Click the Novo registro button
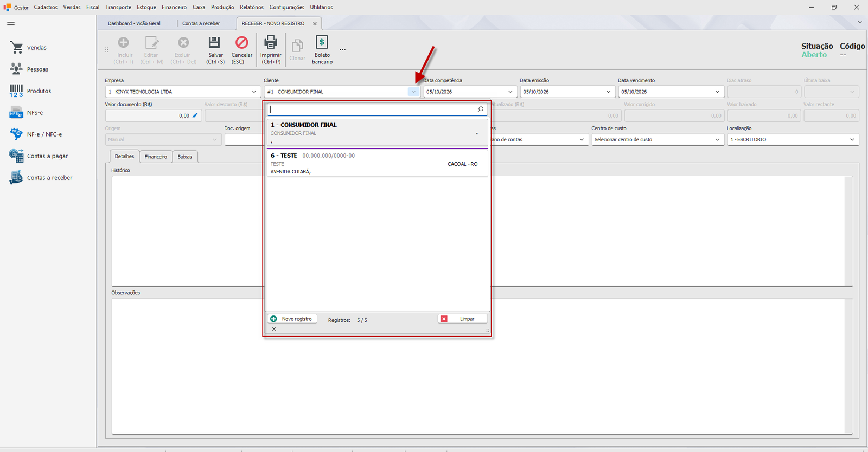This screenshot has height=452, width=868. [x=292, y=319]
